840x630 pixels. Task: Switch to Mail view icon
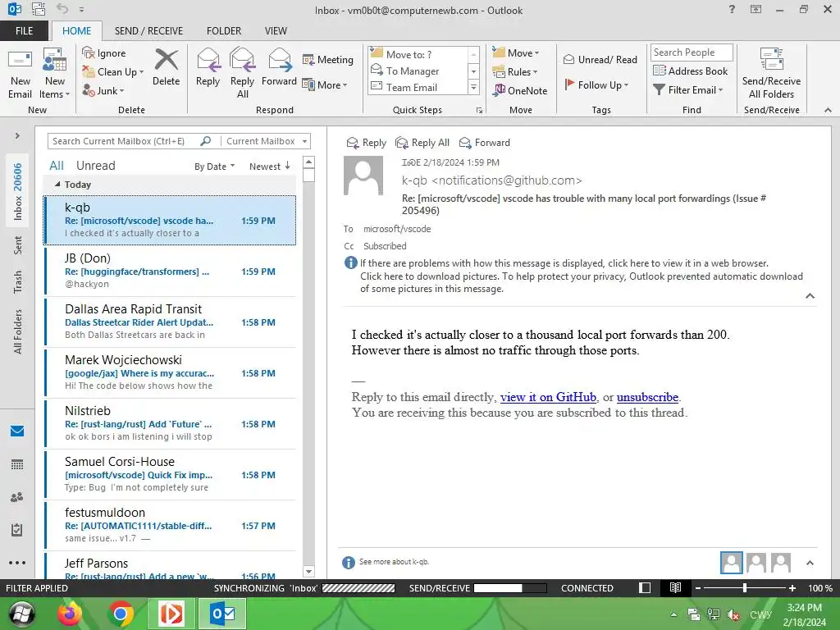pyautogui.click(x=17, y=431)
